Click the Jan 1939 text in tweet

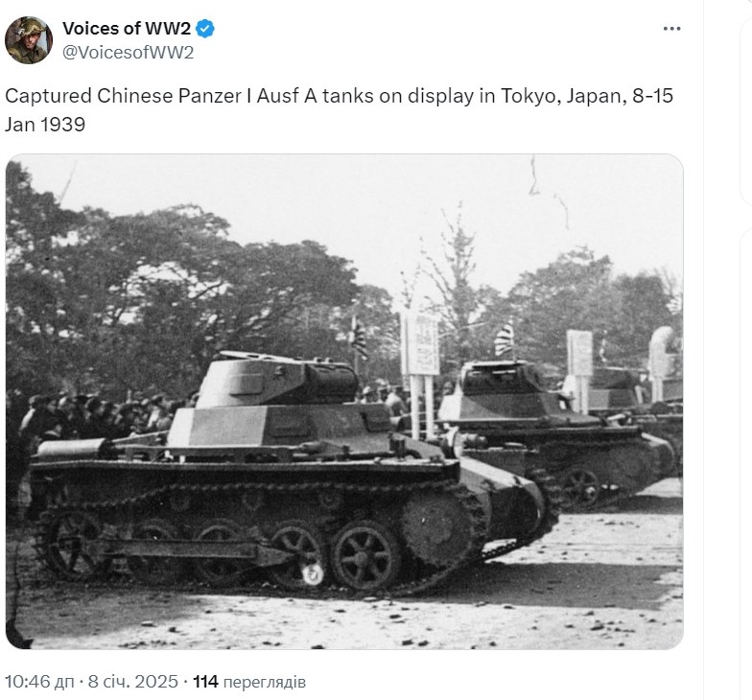[45, 125]
